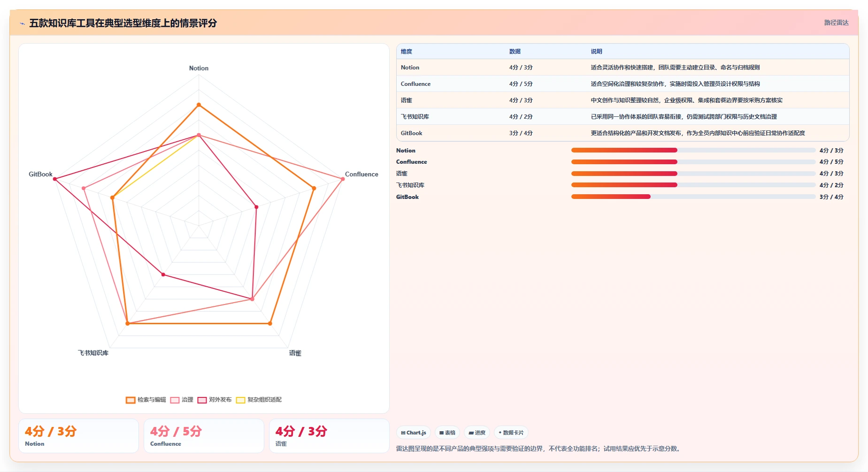Click the 飞书知识库 progress bar
868x472 pixels.
coord(693,185)
